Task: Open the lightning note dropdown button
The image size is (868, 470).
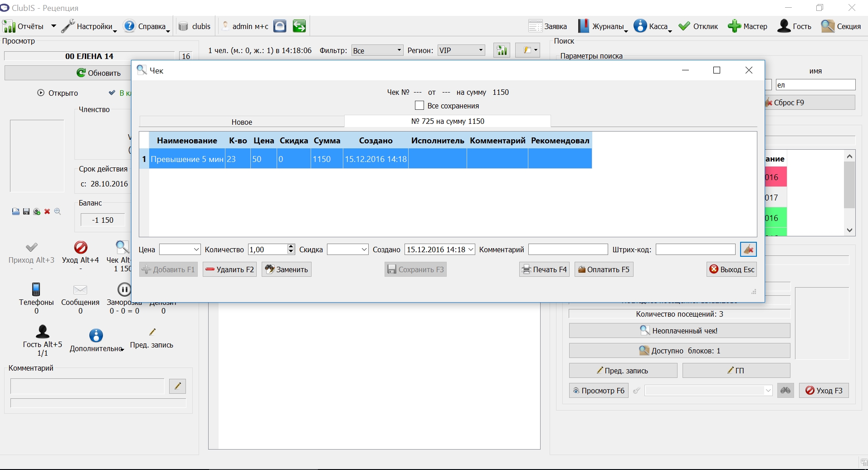Action: (528, 50)
